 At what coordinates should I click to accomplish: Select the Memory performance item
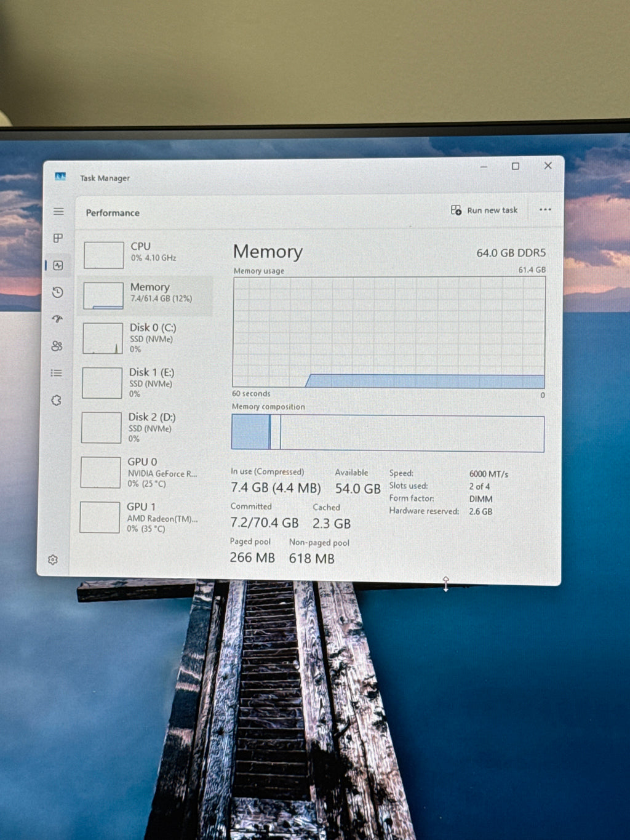click(147, 295)
